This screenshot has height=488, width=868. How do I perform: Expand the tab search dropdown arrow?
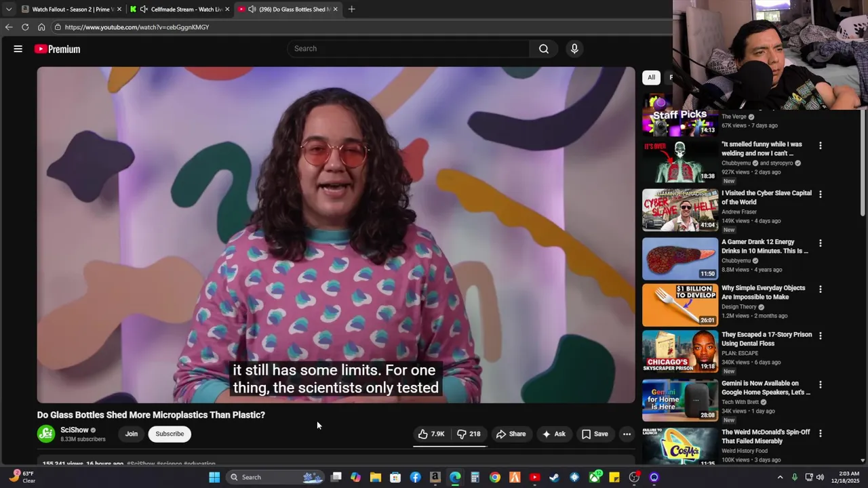tap(8, 9)
